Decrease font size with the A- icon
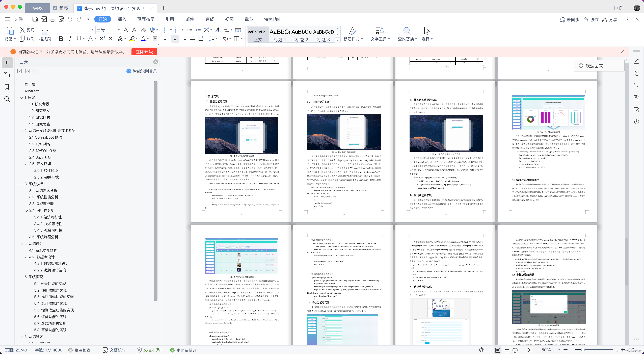The image size is (644, 354). [x=135, y=30]
